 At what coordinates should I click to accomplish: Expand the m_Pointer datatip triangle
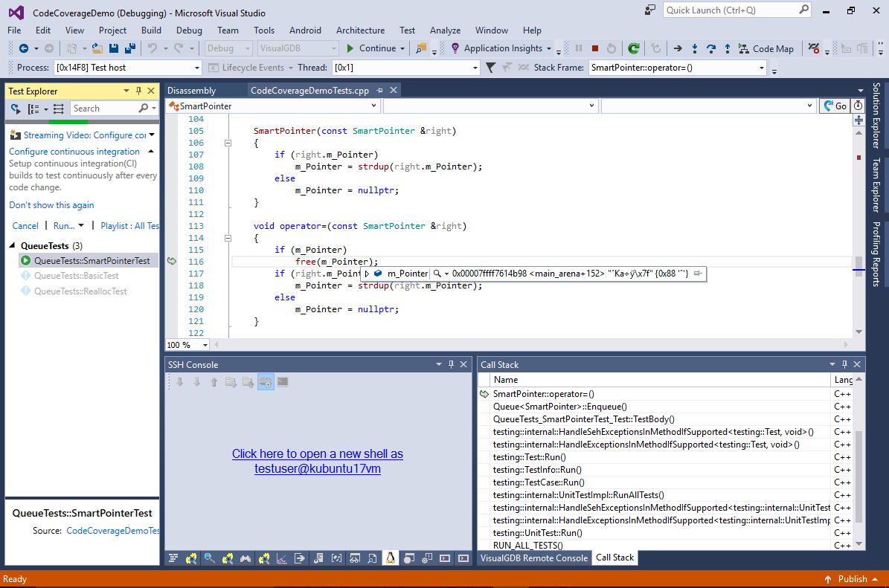point(367,274)
